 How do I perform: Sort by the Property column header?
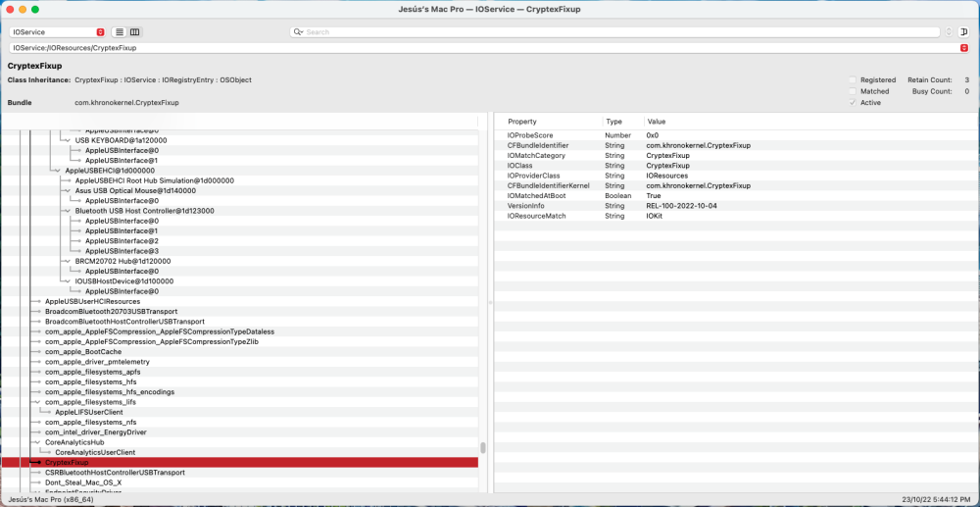522,122
